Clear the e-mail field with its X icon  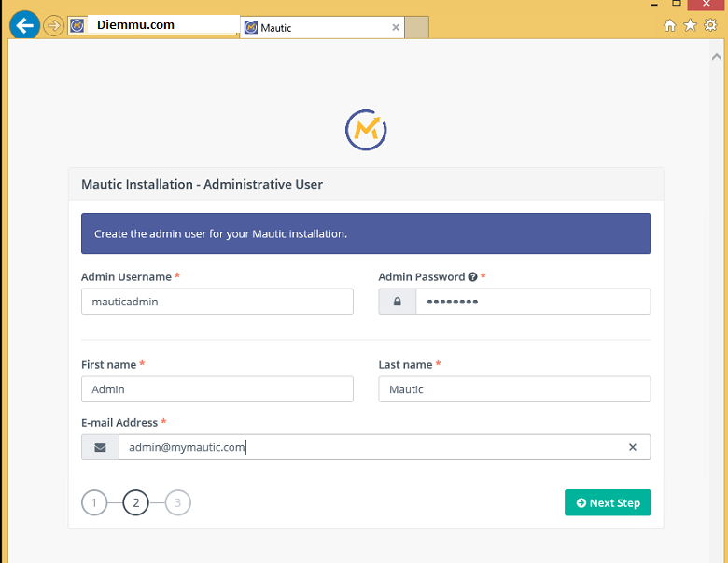click(x=633, y=447)
